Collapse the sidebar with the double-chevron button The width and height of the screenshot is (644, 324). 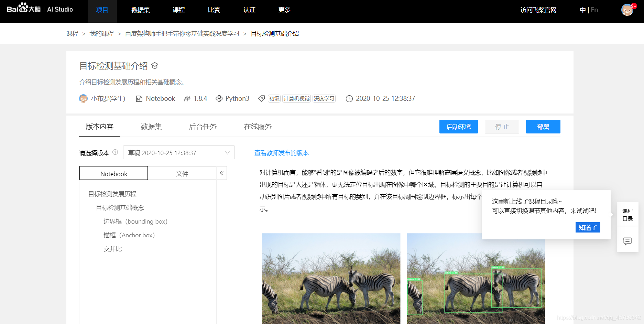[x=221, y=173]
